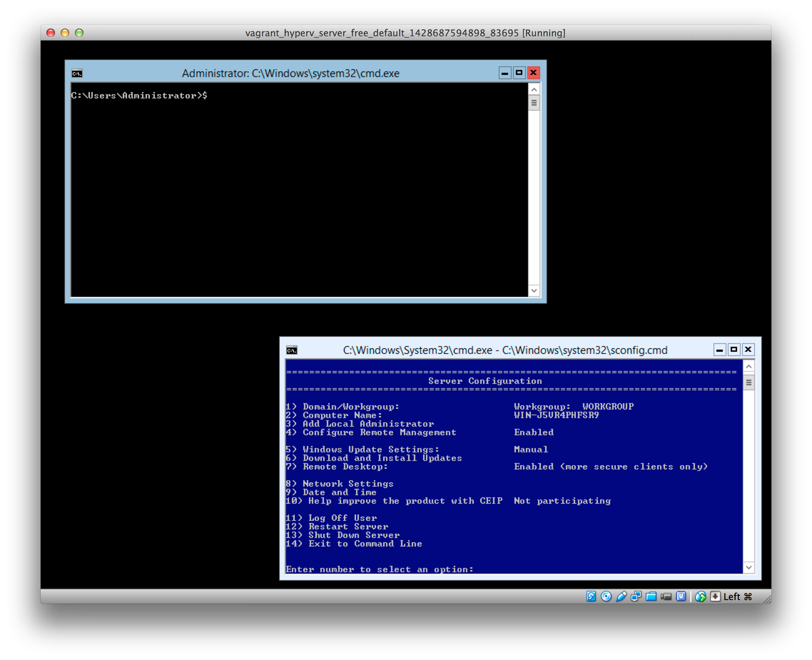The height and width of the screenshot is (660, 812).
Task: Click the virtualization CPU chip icon
Action: point(681,596)
